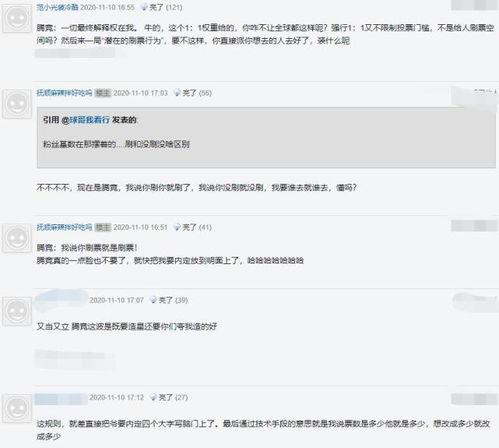499x448 pixels.
Task: Click the 楼主 badge on the 17:03 reply
Action: 103,93
